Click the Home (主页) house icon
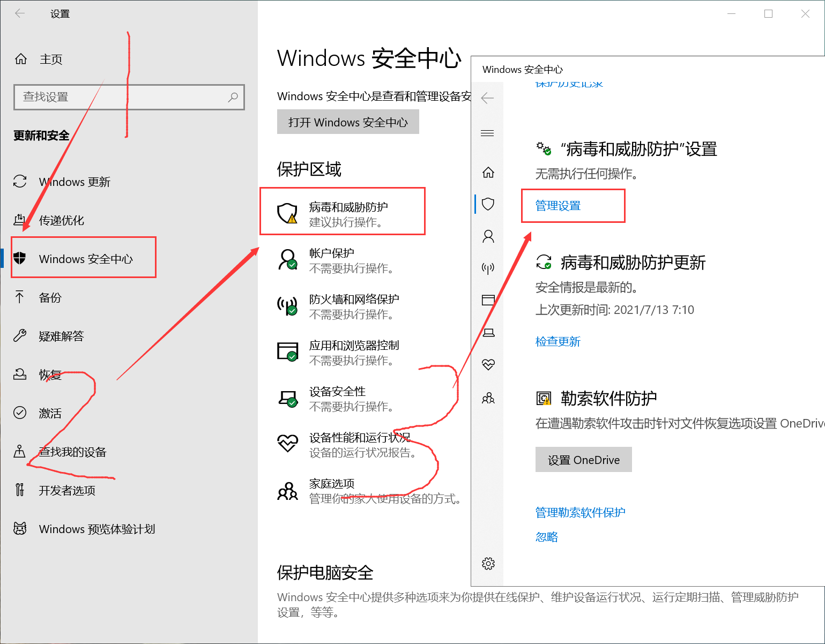The height and width of the screenshot is (644, 825). (21, 59)
